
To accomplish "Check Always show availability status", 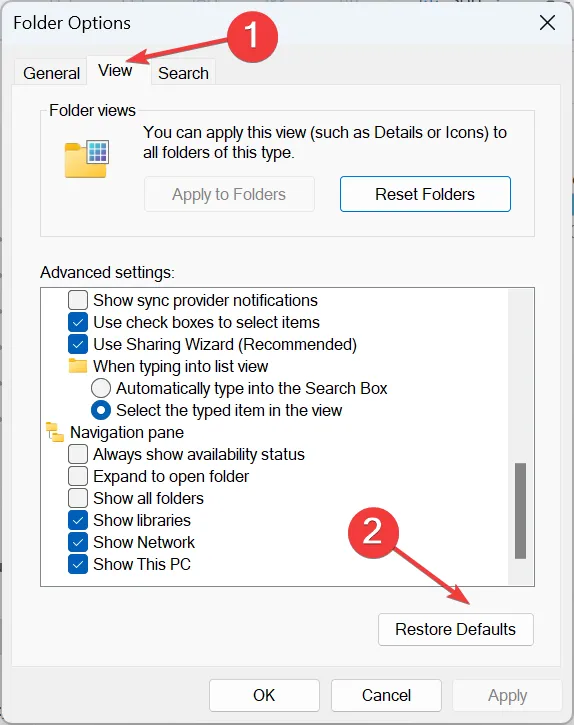I will click(78, 454).
